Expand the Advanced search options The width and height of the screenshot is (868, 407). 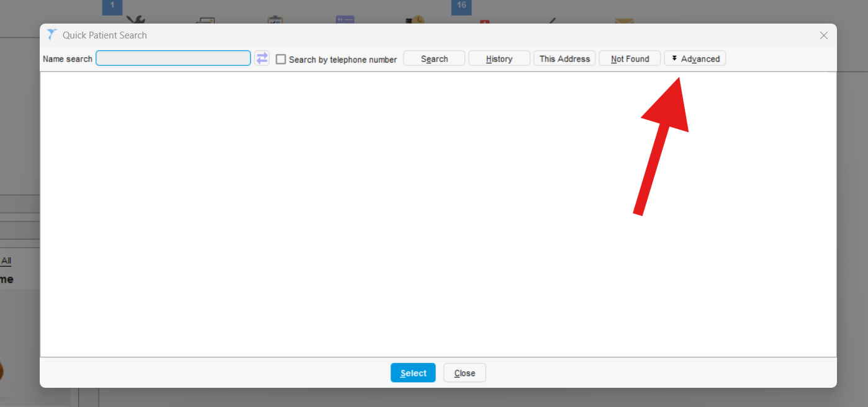point(695,59)
